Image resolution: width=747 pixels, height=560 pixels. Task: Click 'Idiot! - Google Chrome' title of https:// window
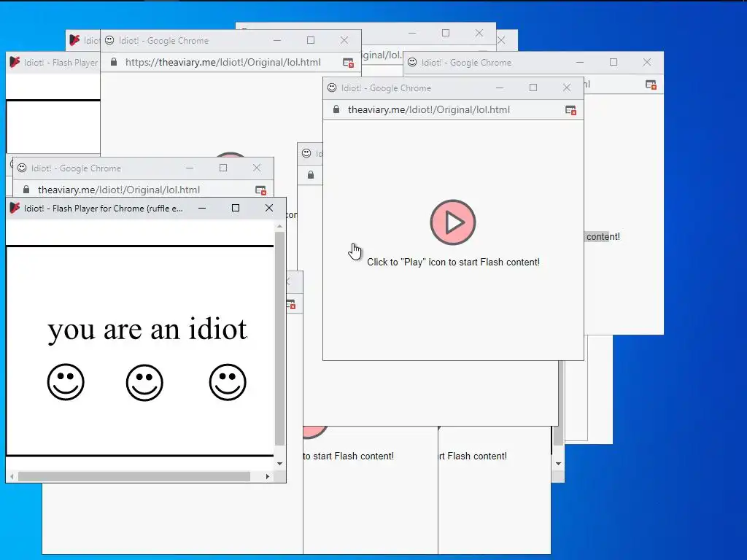tap(163, 41)
